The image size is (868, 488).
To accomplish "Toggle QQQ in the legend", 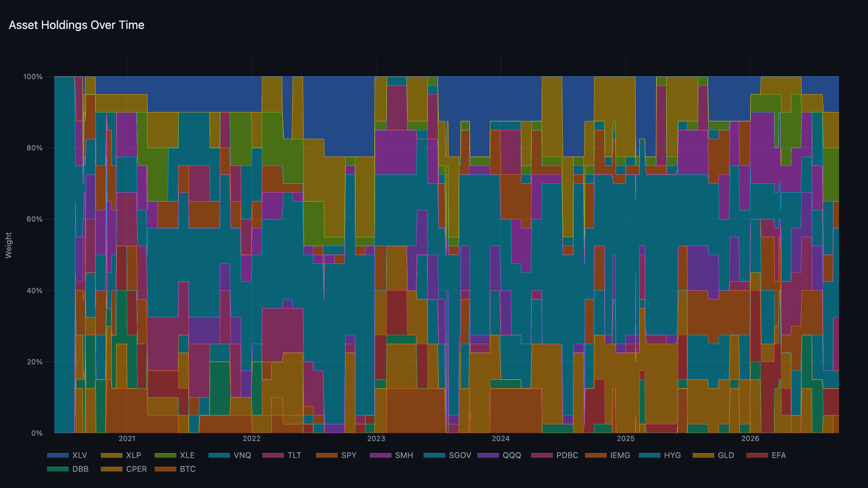I will point(499,455).
